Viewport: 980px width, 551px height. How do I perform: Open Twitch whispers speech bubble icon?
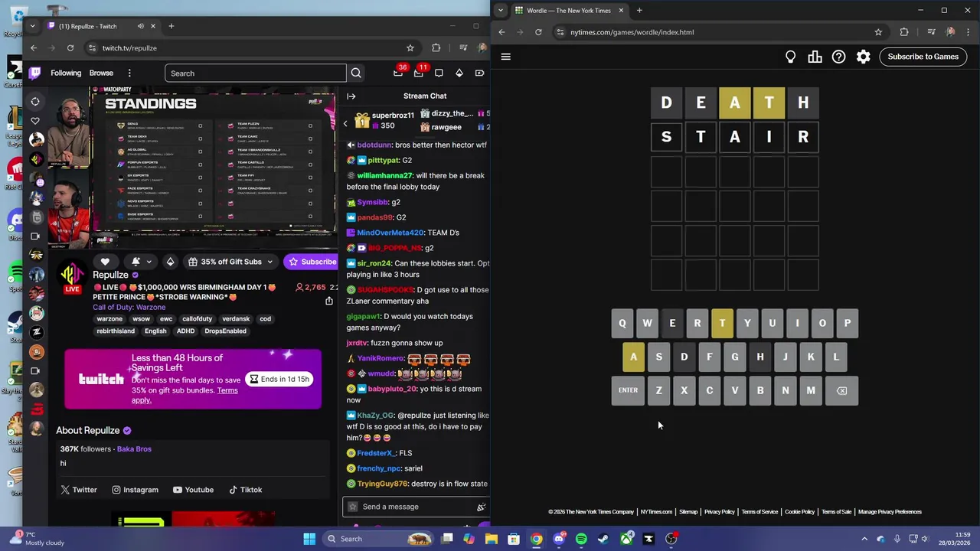[439, 73]
